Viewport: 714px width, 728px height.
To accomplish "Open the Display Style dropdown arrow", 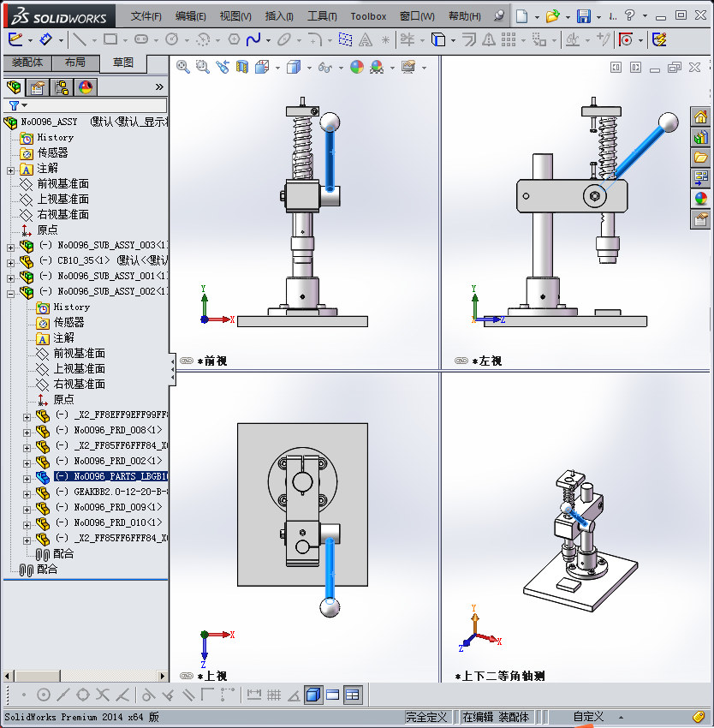I will pyautogui.click(x=309, y=68).
